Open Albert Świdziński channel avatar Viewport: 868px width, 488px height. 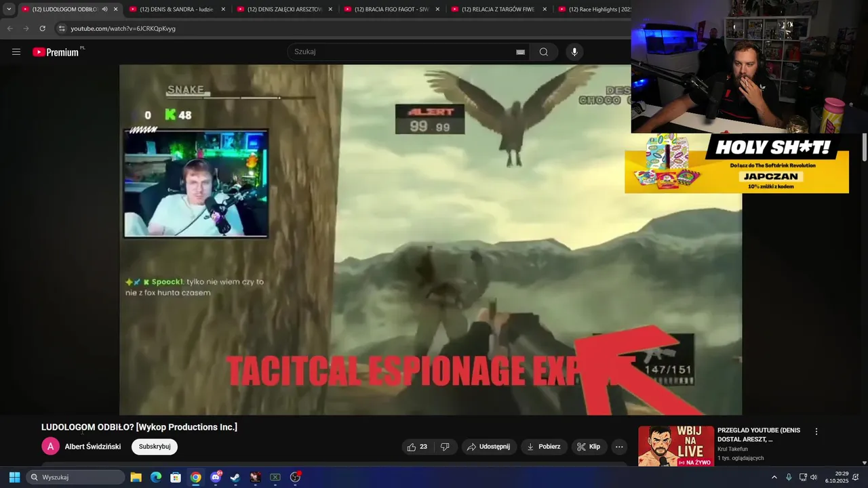[50, 447]
